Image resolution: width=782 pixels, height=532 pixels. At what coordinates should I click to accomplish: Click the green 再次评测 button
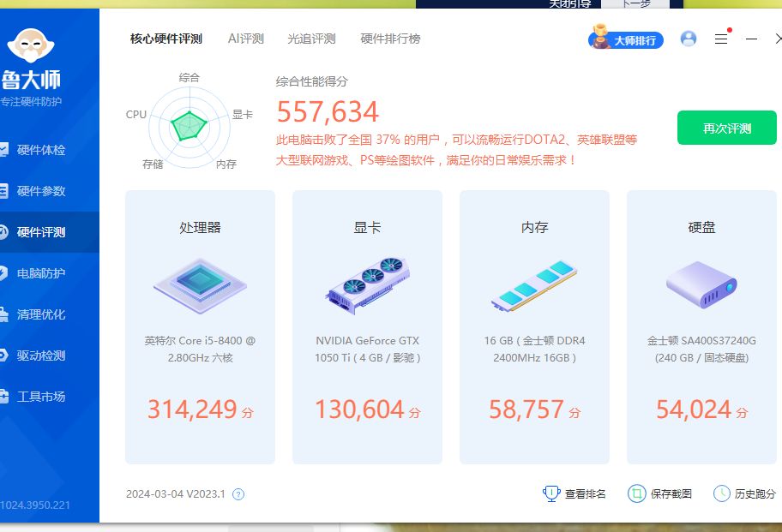(726, 128)
